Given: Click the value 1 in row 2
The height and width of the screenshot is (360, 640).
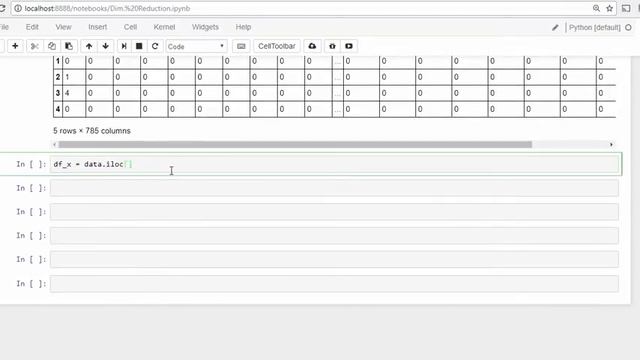Looking at the screenshot, I should (67, 77).
